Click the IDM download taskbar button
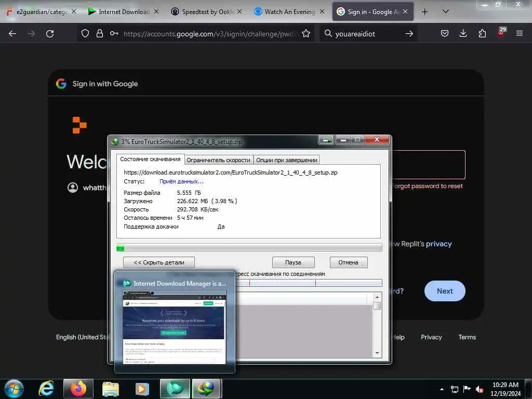 click(207, 389)
